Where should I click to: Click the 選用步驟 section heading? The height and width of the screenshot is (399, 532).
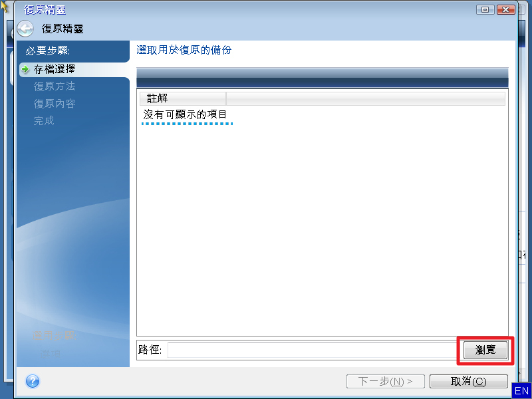(54, 336)
